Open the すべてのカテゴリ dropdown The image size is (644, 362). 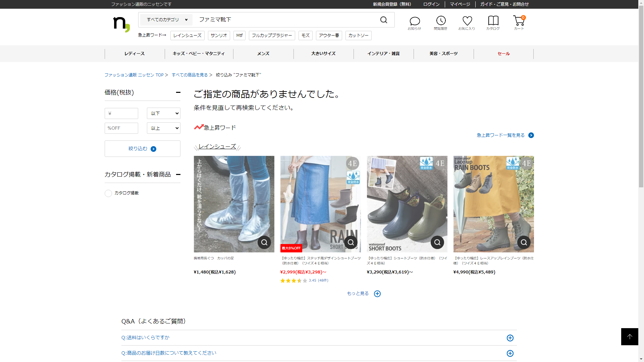click(x=166, y=20)
